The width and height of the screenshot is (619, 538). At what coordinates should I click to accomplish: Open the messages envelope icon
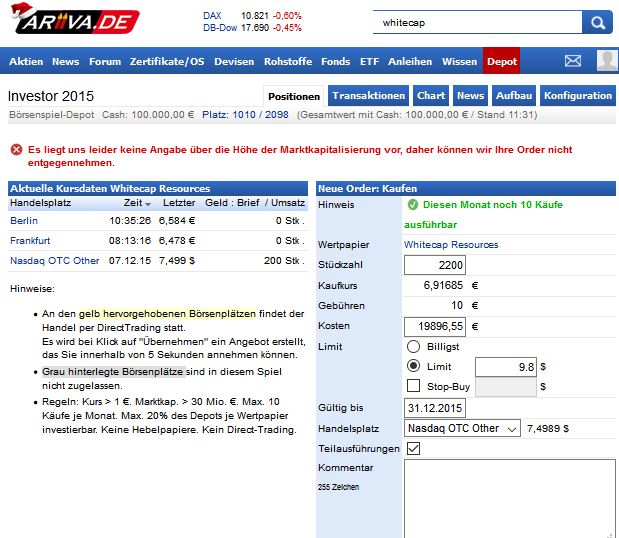pos(572,61)
